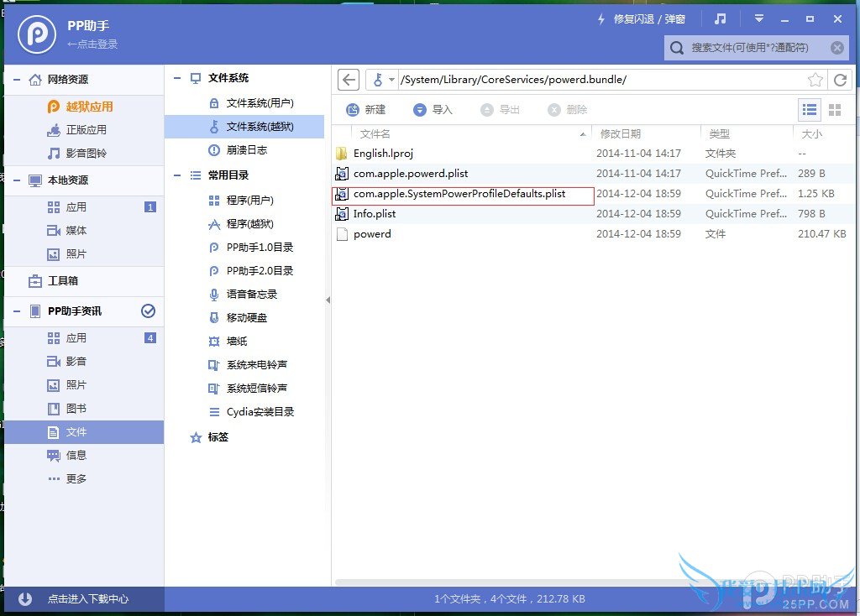Viewport: 860px width, 616px height.
Task: Collapse the 常用目录 section
Action: coord(176,175)
